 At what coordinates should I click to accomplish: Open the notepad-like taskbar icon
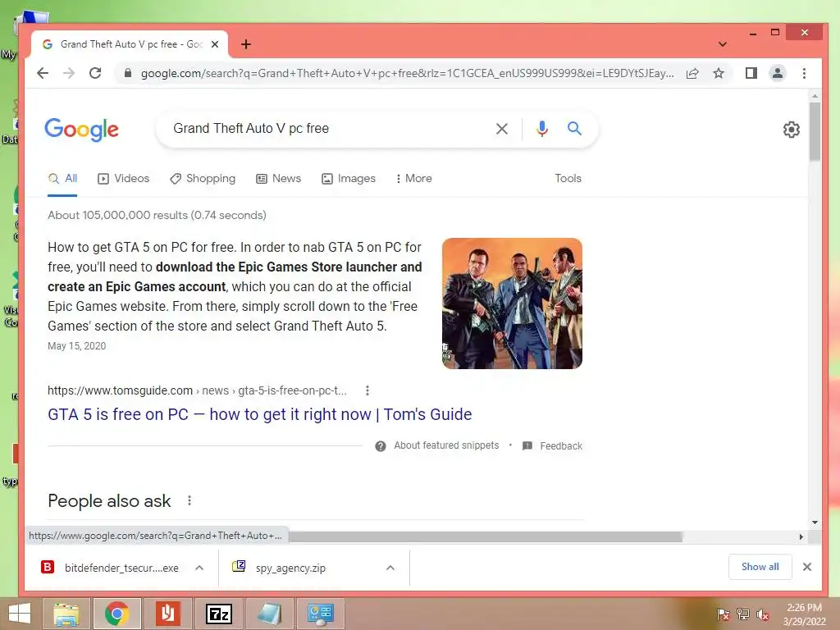pyautogui.click(x=269, y=614)
